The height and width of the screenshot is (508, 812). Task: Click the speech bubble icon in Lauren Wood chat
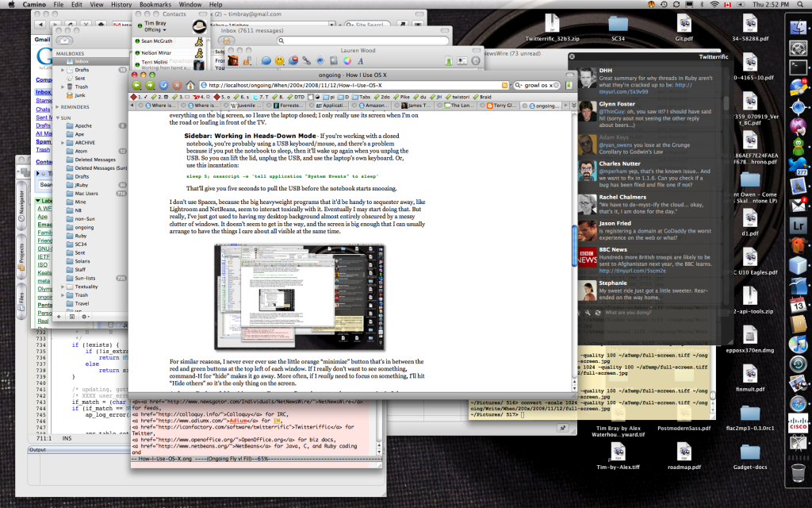266,61
